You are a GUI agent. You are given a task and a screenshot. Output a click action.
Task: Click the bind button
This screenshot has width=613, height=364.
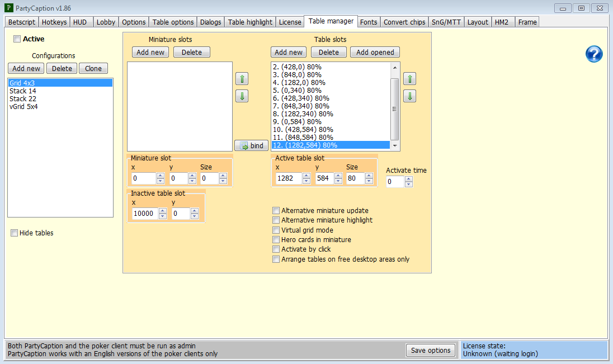point(251,145)
